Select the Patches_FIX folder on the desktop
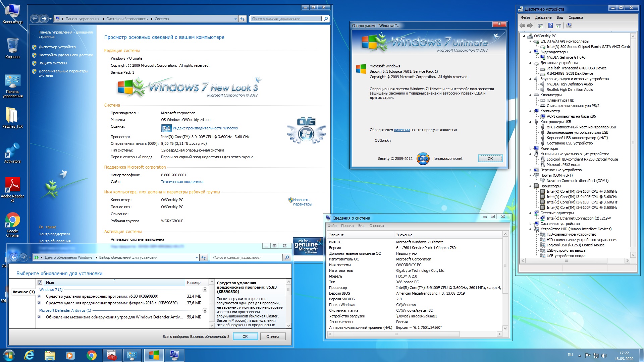Image resolution: width=644 pixels, height=362 pixels. coord(12,118)
